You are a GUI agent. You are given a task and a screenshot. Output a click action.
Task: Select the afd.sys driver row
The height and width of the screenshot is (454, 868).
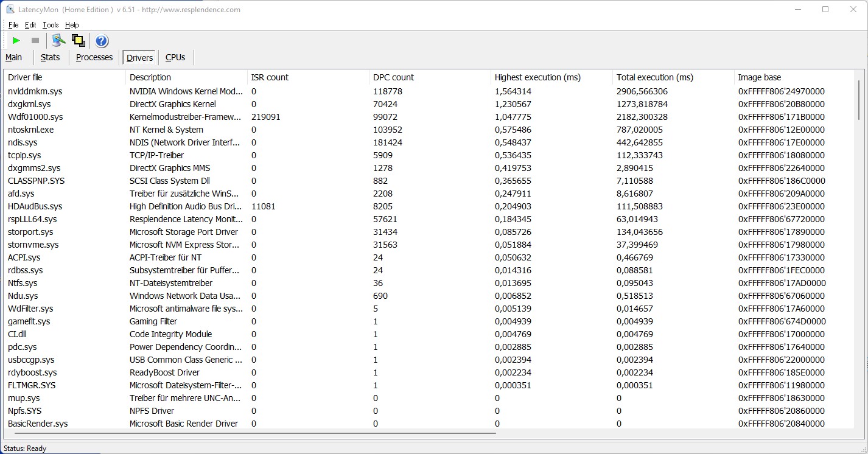pyautogui.click(x=429, y=194)
